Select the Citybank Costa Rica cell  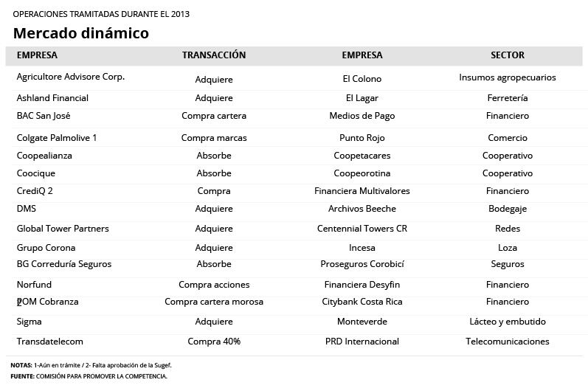click(362, 302)
